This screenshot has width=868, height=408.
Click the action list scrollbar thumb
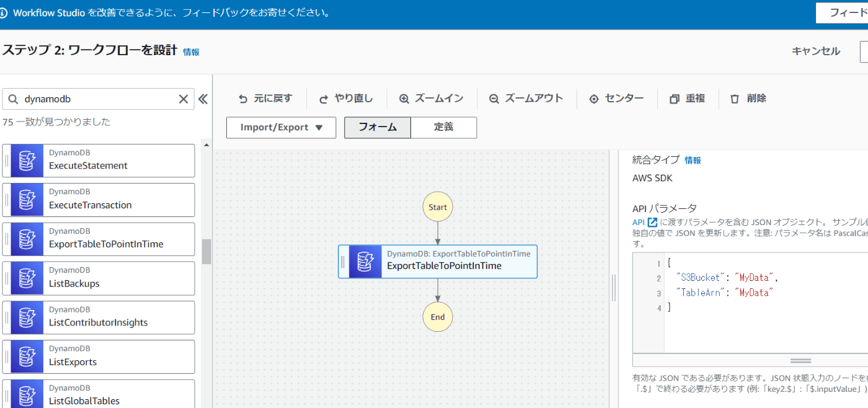pyautogui.click(x=206, y=252)
